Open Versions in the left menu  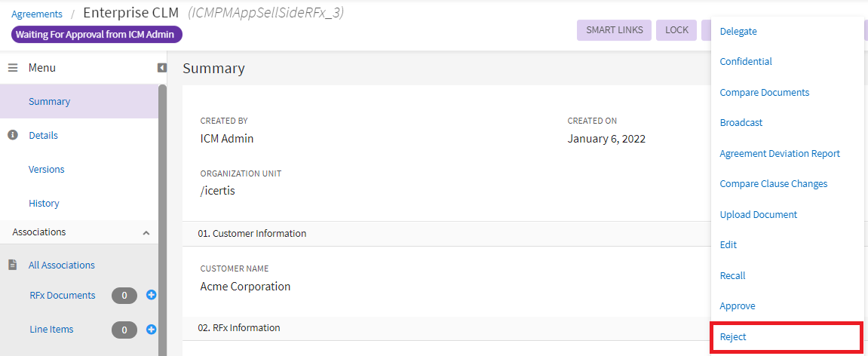[46, 170]
